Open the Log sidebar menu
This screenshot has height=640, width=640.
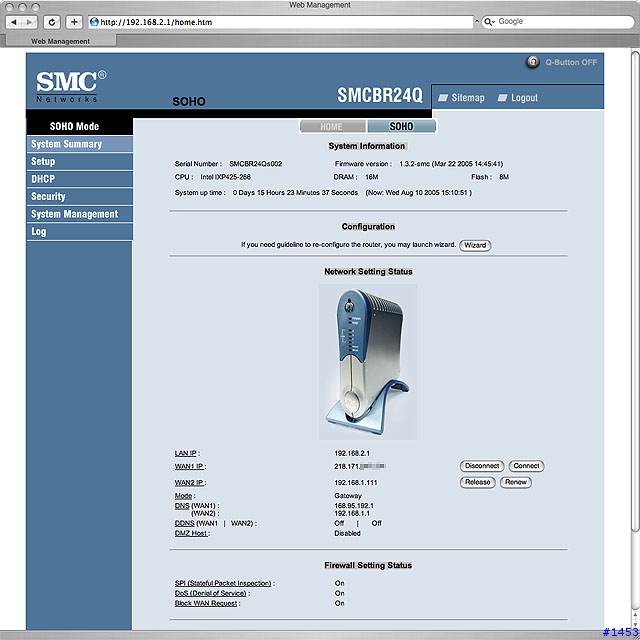(80, 232)
